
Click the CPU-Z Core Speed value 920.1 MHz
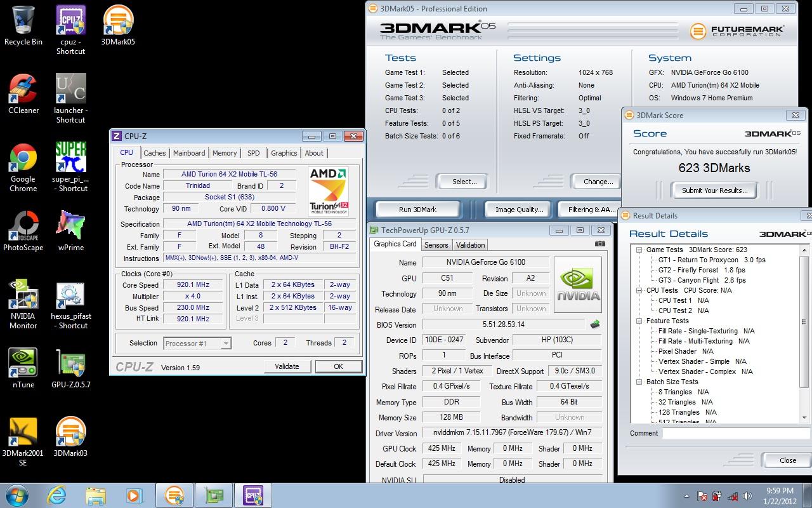[x=193, y=285]
